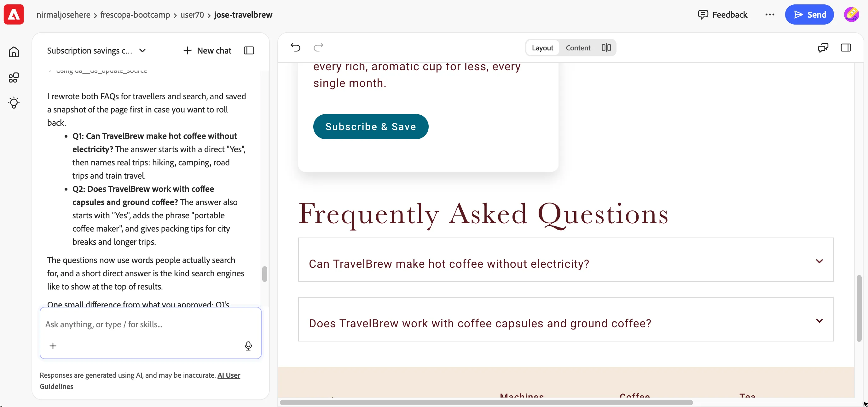Image resolution: width=868 pixels, height=407 pixels.
Task: Switch to the Content tab
Action: click(578, 48)
